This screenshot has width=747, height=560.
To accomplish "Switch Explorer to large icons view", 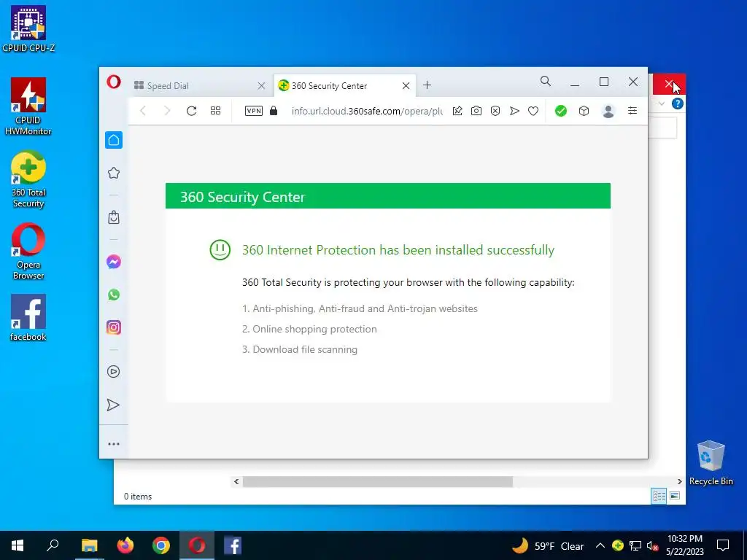I will click(675, 496).
